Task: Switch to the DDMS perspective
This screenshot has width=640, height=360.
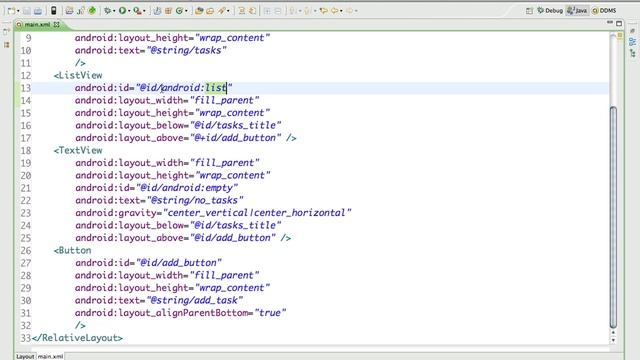Action: click(604, 11)
